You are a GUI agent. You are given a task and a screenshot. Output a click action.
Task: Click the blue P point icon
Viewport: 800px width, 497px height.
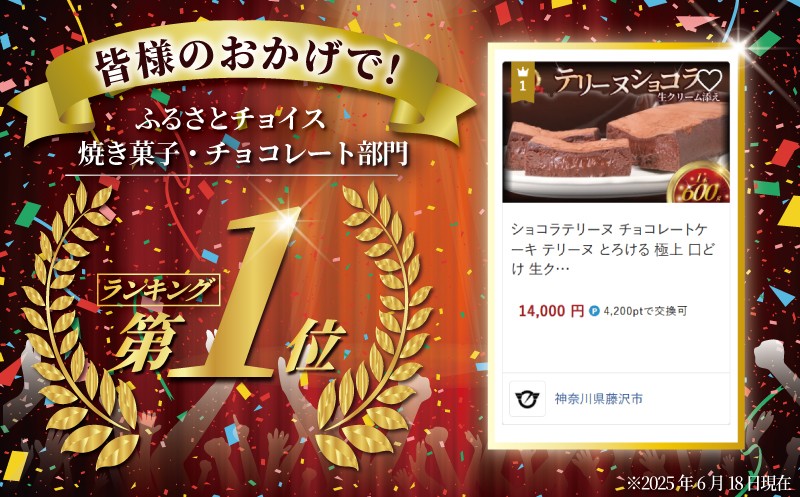pyautogui.click(x=594, y=311)
